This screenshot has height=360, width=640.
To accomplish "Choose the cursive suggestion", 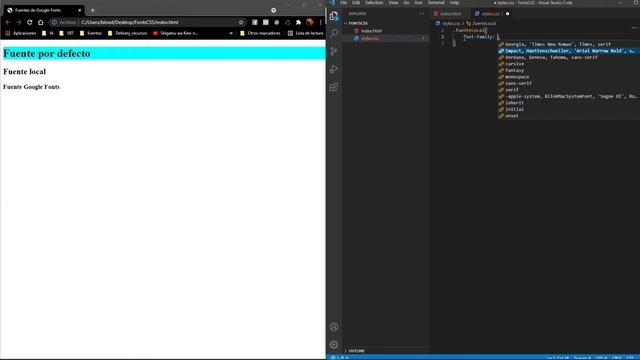I will [569, 64].
